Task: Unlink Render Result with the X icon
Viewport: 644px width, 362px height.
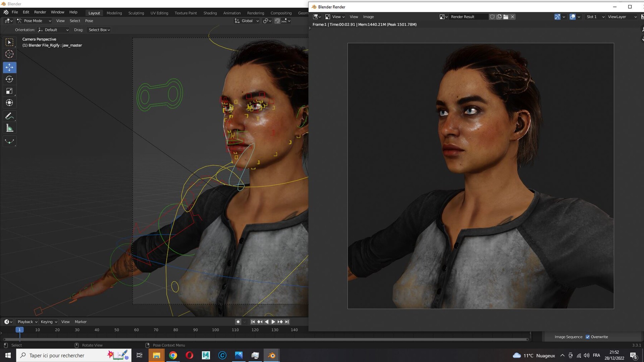Action: coord(513,17)
